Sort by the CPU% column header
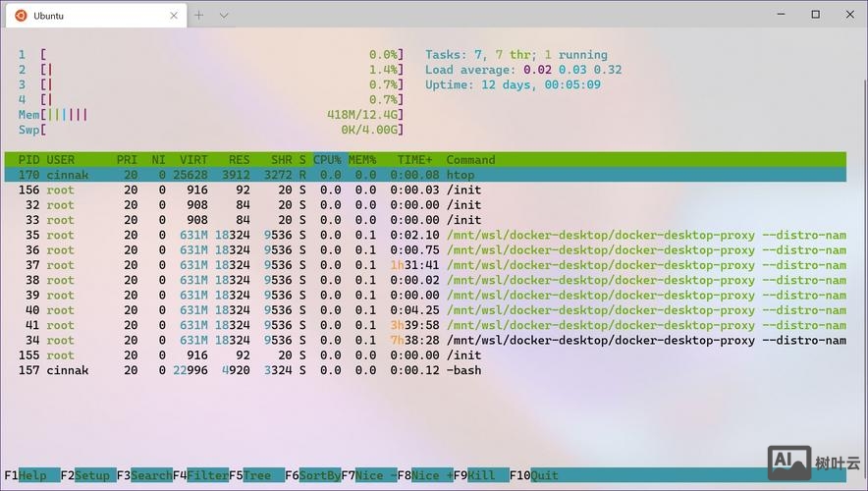The image size is (868, 491). (x=327, y=160)
